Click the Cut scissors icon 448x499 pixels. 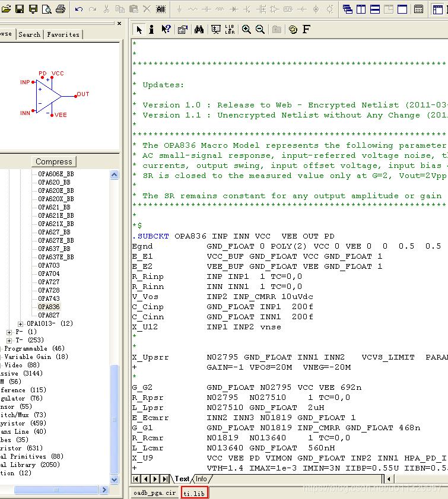[106, 9]
